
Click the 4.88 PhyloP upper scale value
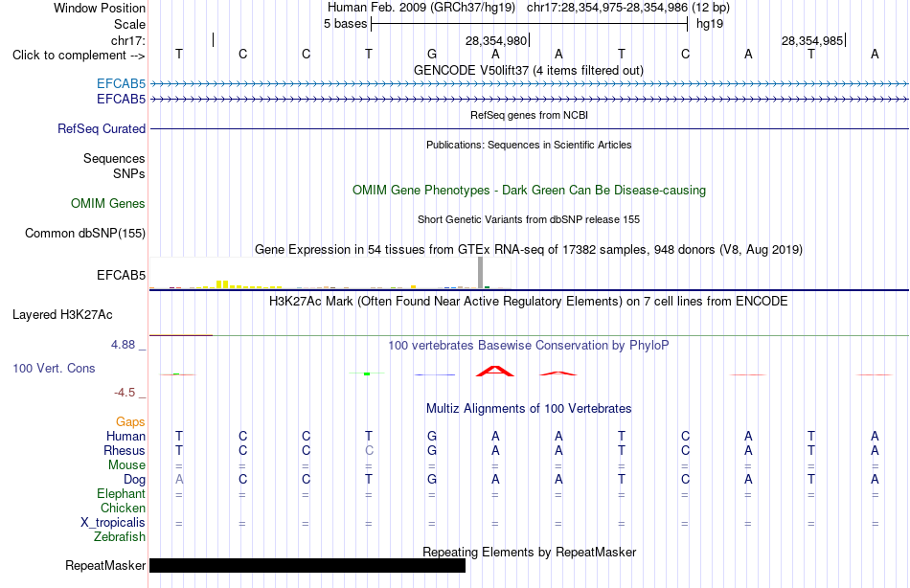123,345
